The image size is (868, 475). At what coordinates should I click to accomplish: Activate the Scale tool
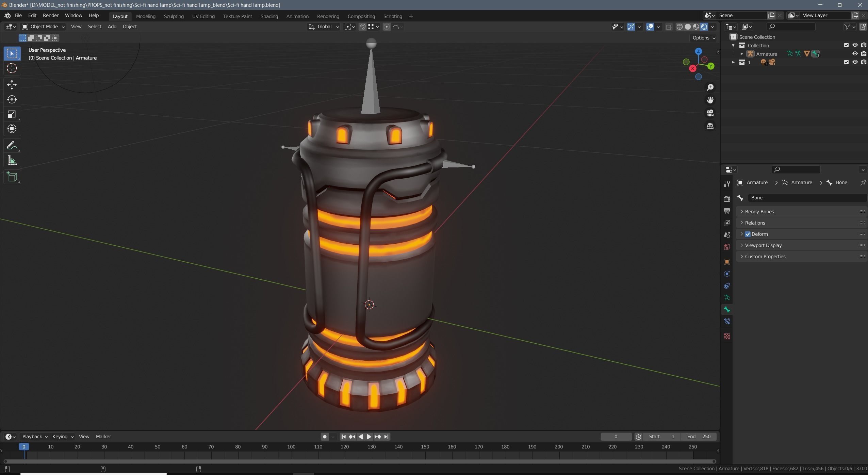[12, 114]
